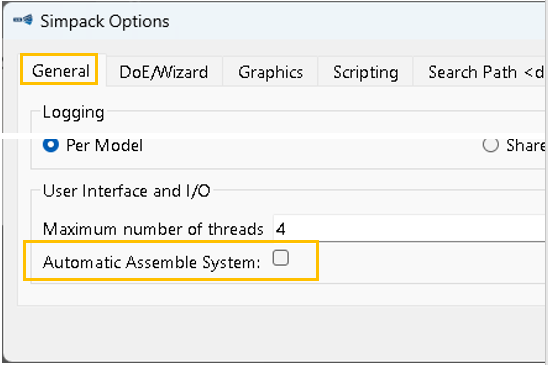The image size is (548, 365).
Task: Enable the Automatic Assemble System checkbox
Action: pos(281,258)
